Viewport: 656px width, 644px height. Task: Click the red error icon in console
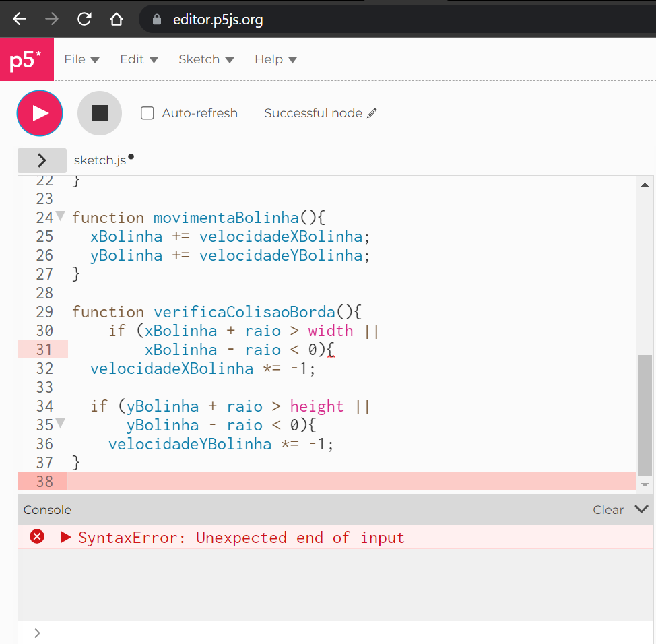[37, 536]
